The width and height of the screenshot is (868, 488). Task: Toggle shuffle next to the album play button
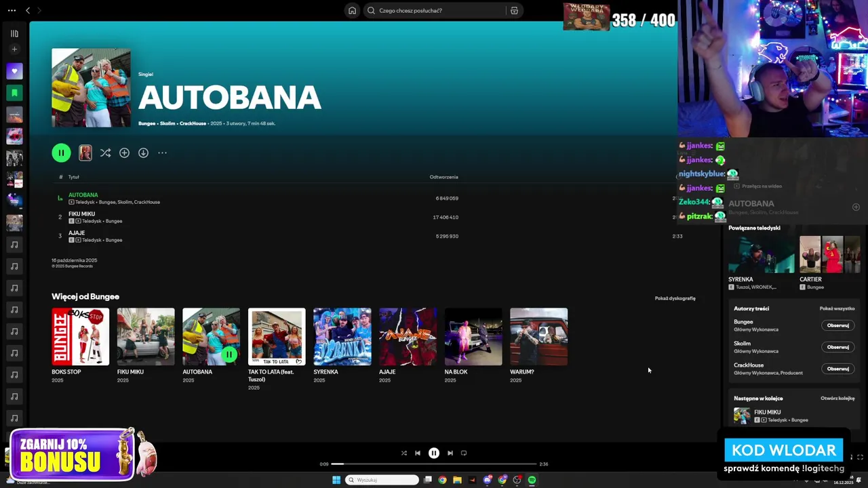pyautogui.click(x=105, y=153)
